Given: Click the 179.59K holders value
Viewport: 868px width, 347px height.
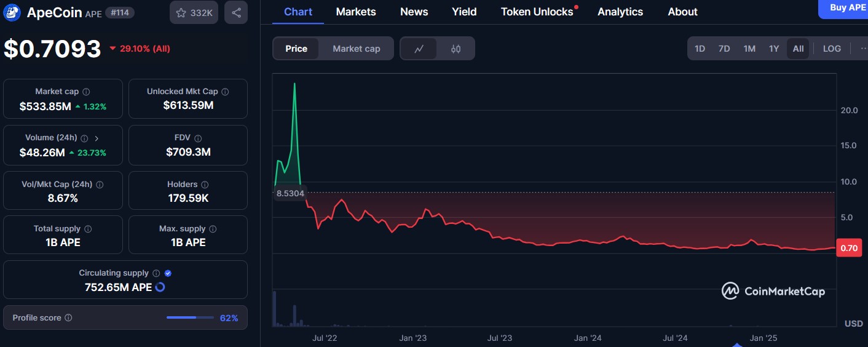Looking at the screenshot, I should point(188,198).
